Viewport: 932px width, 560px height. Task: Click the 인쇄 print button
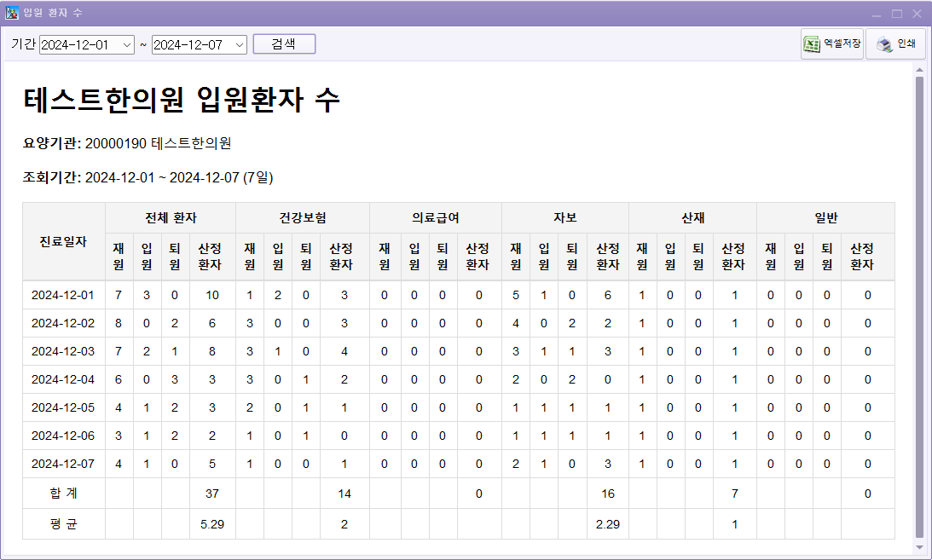(895, 44)
